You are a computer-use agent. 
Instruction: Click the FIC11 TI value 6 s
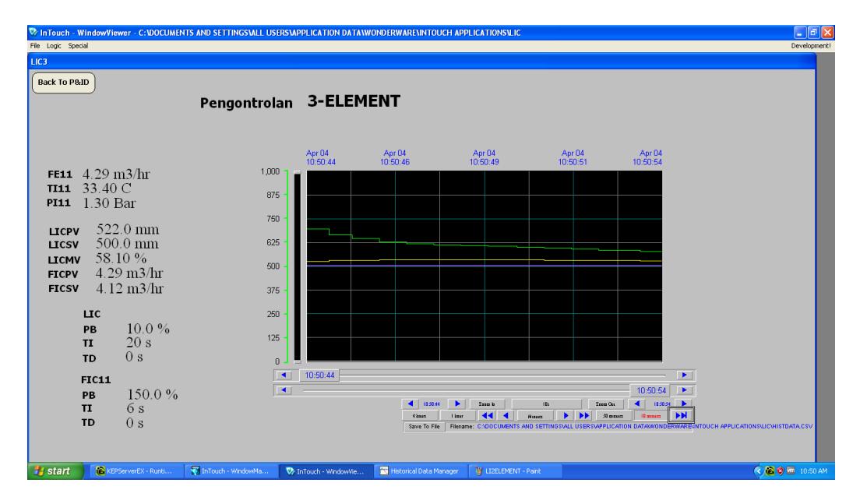pos(135,408)
